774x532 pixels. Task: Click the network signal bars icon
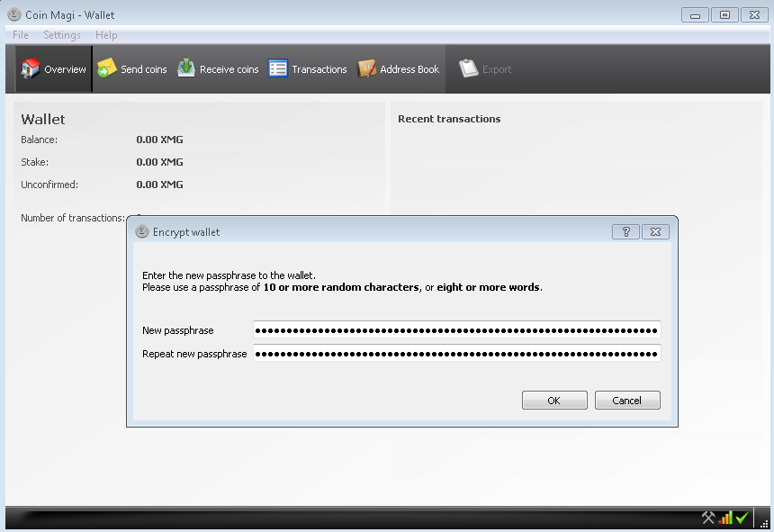[x=725, y=518]
